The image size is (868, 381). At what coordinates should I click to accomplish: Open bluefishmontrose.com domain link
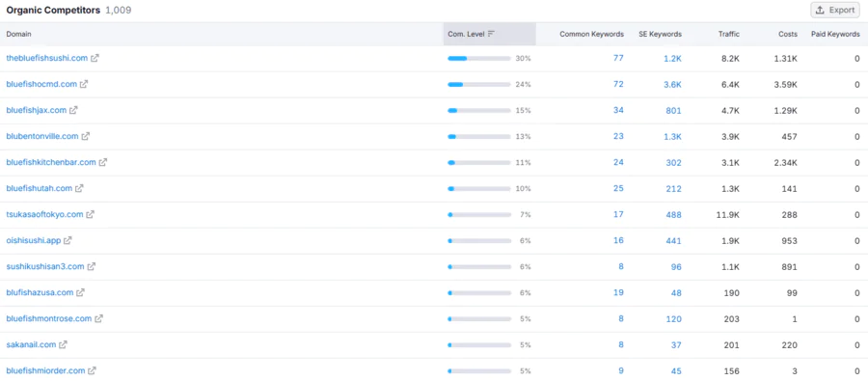point(49,319)
